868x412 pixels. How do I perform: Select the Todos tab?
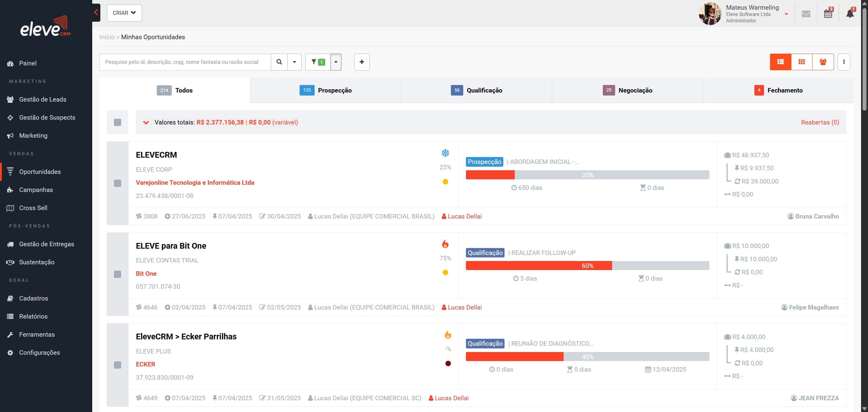(x=175, y=90)
